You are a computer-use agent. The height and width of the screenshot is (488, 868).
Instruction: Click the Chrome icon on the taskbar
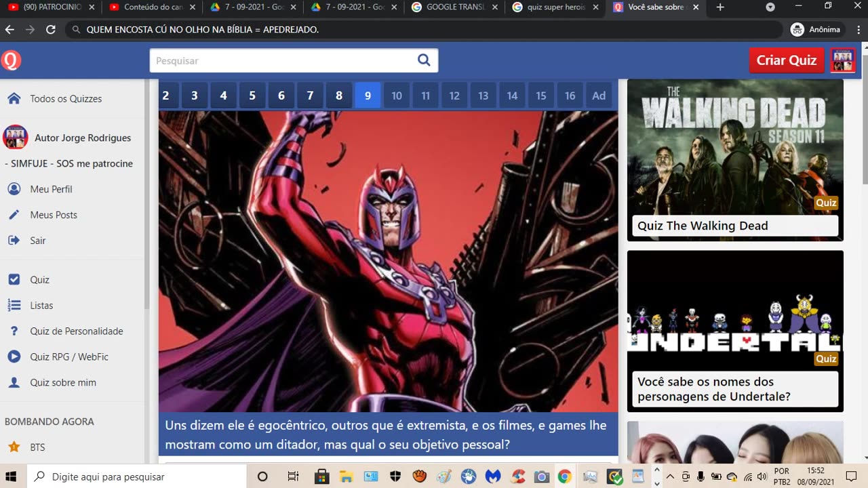[565, 476]
